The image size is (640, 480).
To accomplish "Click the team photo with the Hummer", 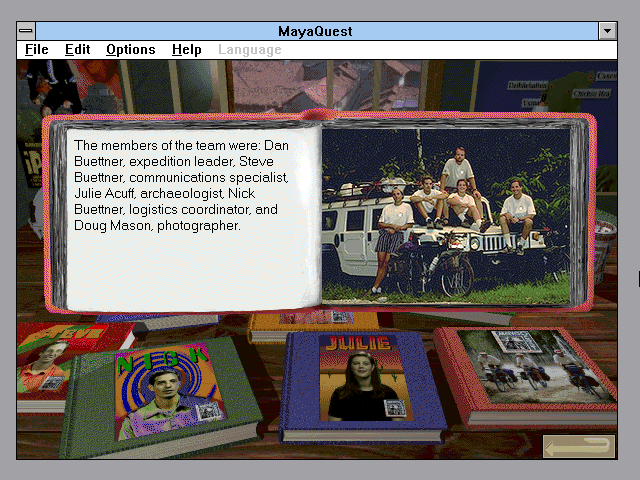I will 446,216.
